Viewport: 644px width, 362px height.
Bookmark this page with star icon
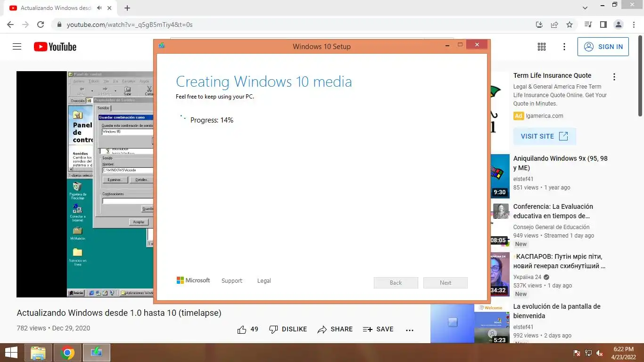point(570,25)
